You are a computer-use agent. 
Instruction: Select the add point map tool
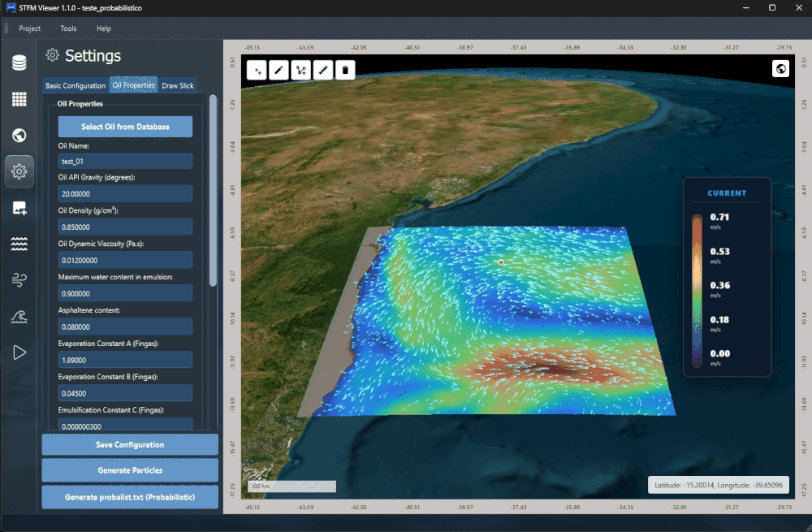[257, 70]
